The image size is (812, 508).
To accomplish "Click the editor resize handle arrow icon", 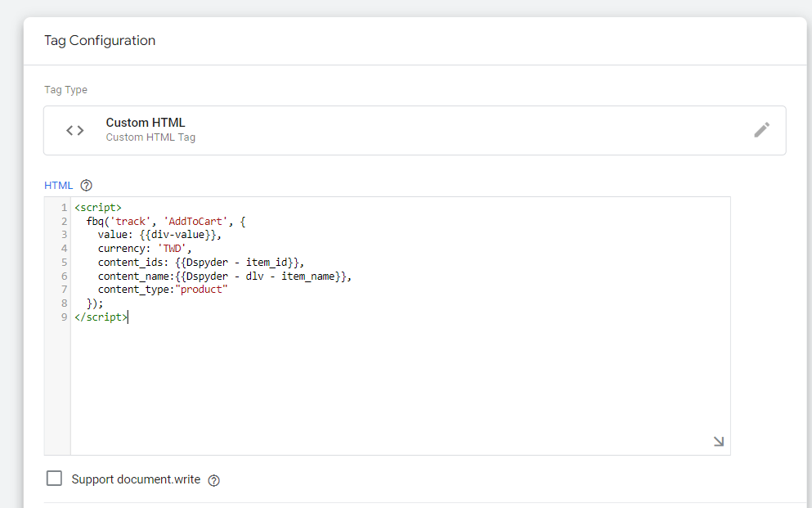I will 718,441.
